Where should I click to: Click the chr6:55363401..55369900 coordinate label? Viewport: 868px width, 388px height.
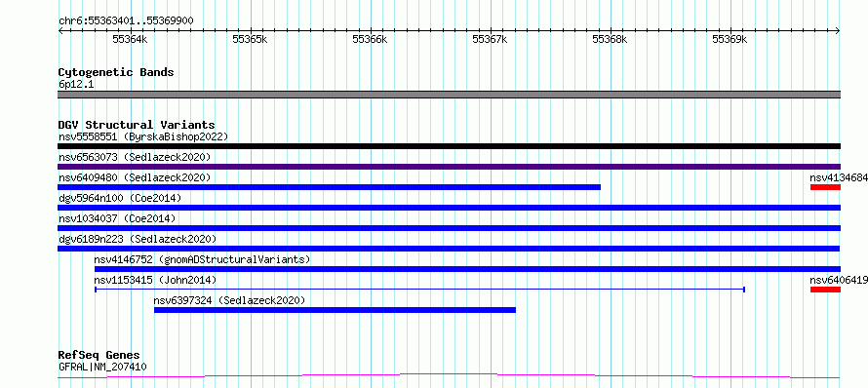coord(126,20)
